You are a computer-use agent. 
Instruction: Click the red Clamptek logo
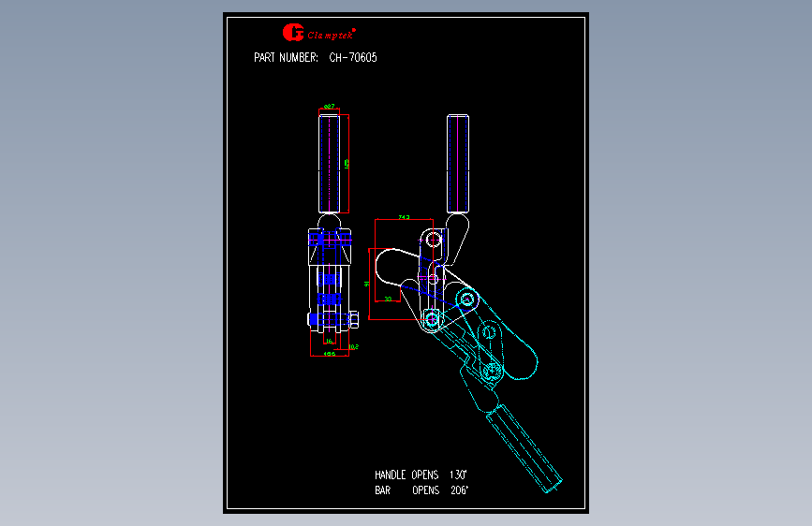tap(319, 33)
